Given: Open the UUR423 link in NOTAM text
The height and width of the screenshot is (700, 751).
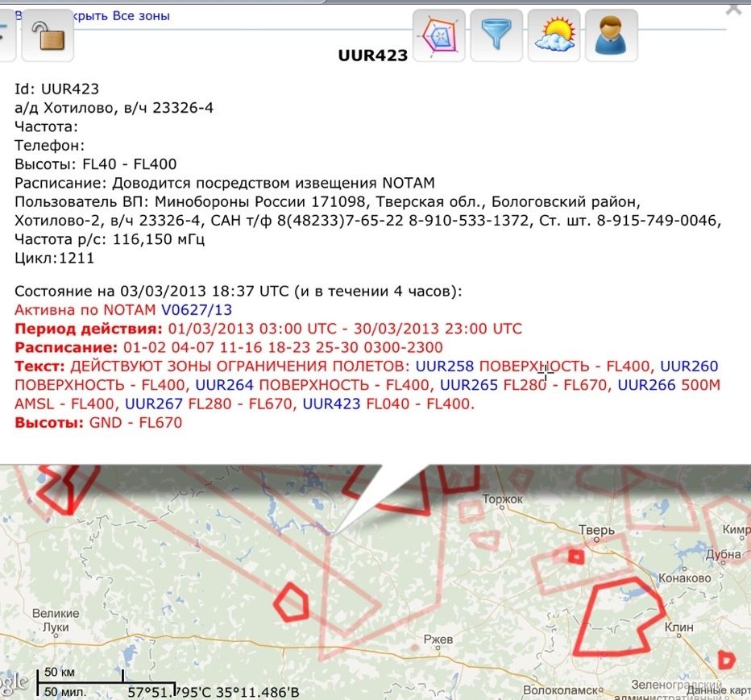Looking at the screenshot, I should 331,404.
